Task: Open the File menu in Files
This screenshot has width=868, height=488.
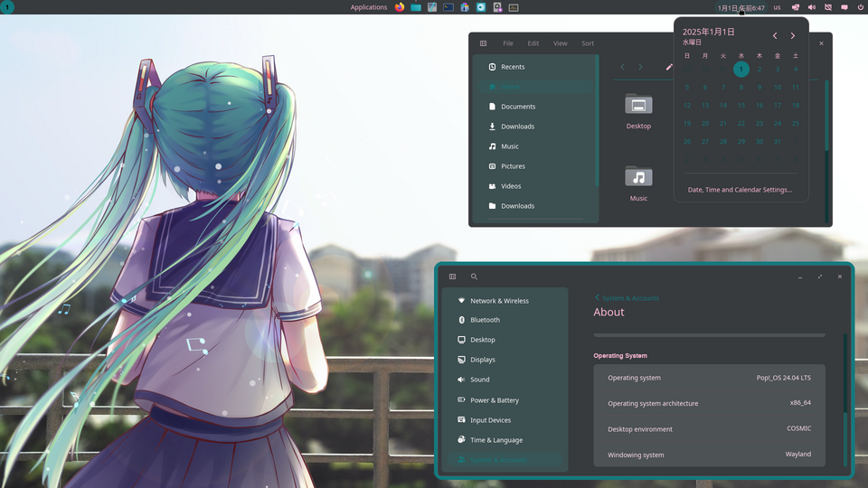Action: 508,43
